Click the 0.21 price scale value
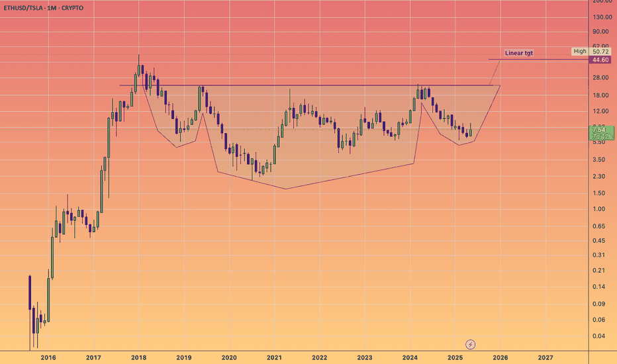This screenshot has width=617, height=364. (x=599, y=270)
